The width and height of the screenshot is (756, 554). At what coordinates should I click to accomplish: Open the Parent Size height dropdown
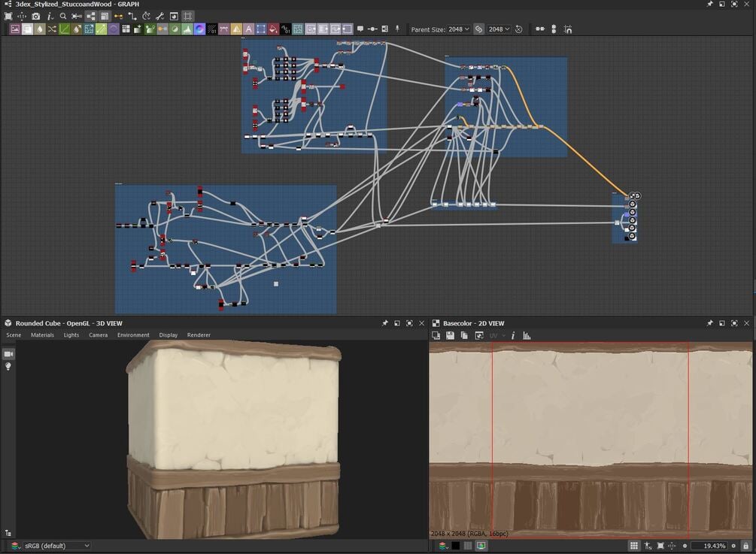[499, 29]
